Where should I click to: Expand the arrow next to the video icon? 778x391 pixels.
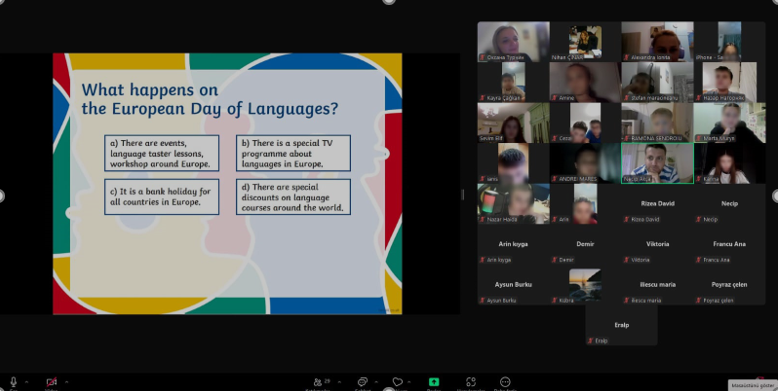[x=66, y=382]
